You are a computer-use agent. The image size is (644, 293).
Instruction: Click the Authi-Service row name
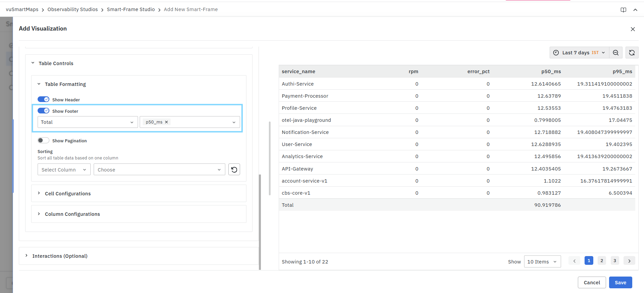click(297, 84)
